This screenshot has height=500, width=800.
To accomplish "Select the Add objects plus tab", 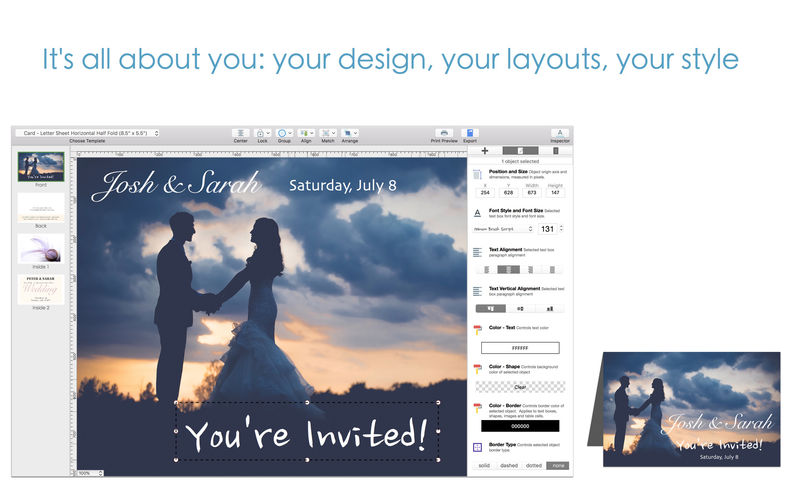I will 485,151.
